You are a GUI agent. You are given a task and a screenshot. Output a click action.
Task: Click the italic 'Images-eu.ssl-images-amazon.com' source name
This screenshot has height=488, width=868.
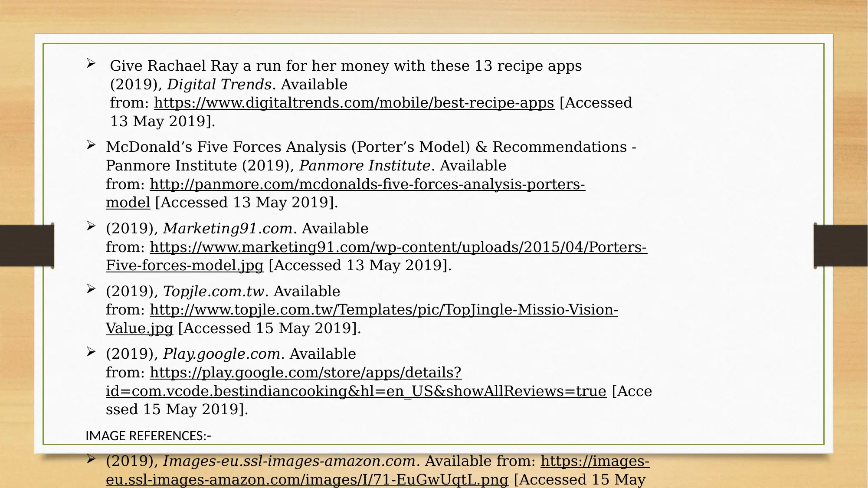point(289,461)
